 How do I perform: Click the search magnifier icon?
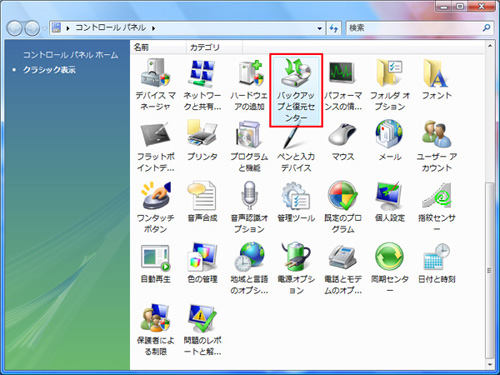486,28
